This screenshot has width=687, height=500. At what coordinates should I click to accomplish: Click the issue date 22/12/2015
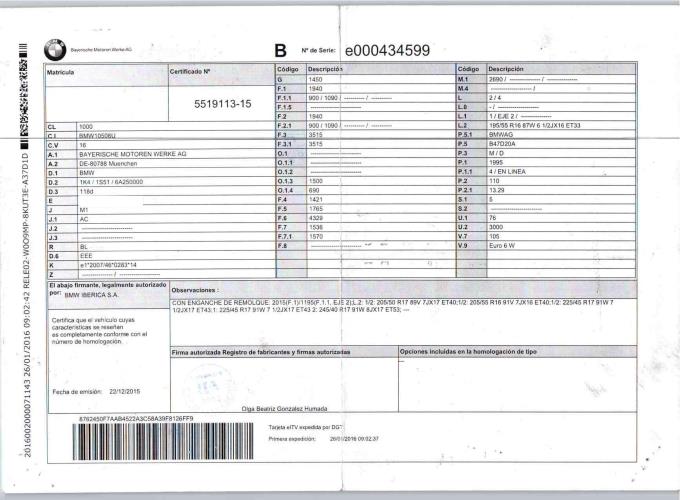pos(124,392)
